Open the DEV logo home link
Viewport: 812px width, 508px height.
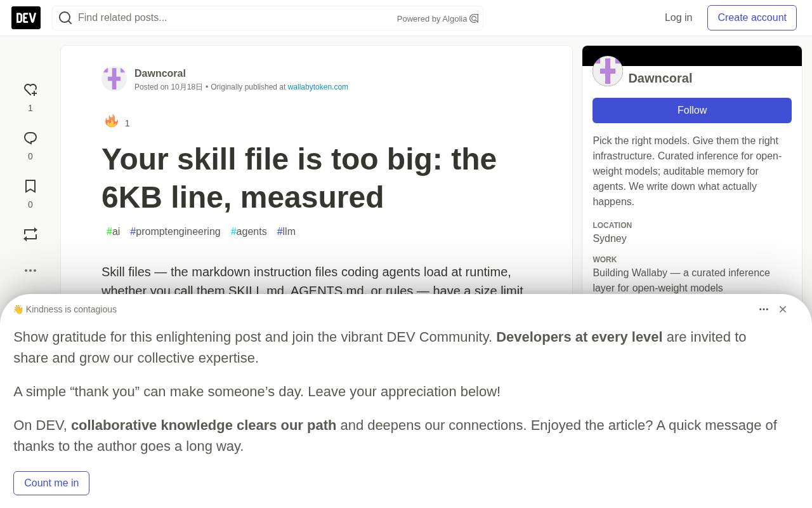26,18
